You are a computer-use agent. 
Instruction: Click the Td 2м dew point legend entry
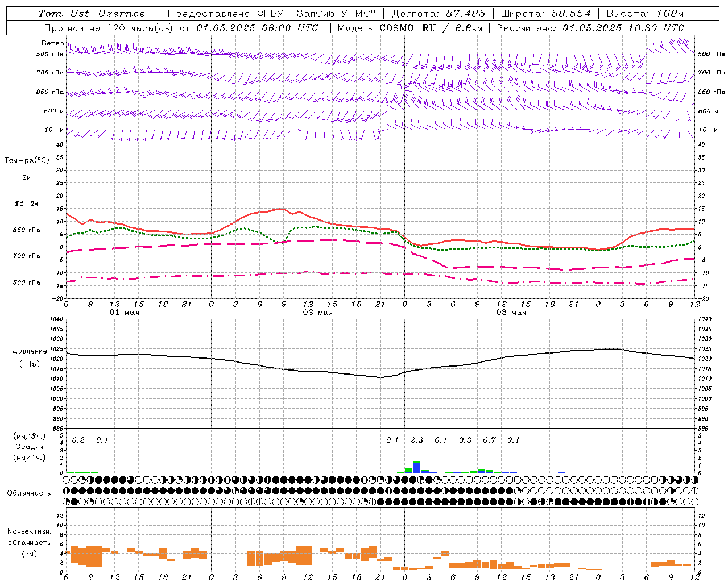(x=27, y=203)
